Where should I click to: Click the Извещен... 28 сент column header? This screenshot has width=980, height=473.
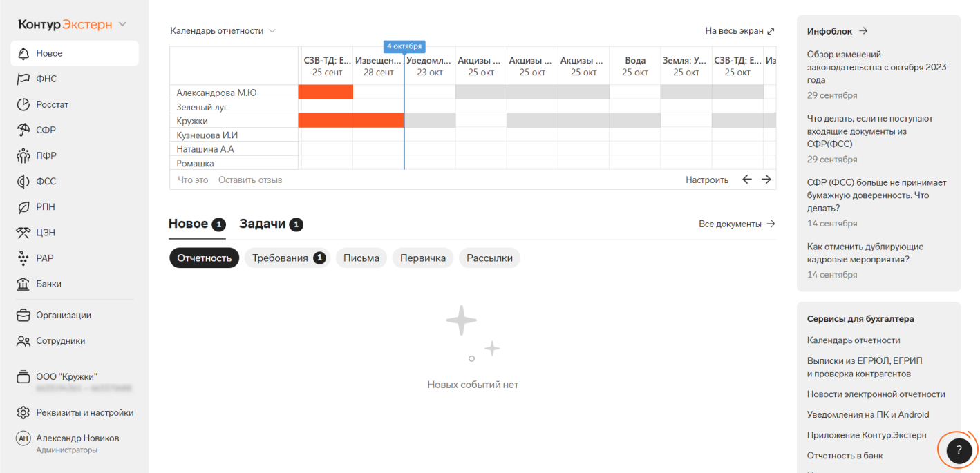coord(378,66)
